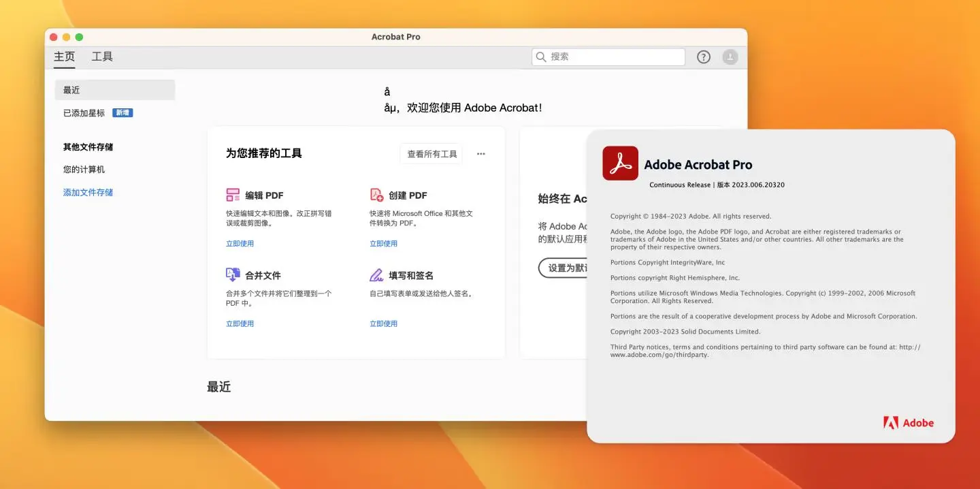Click 立即使用 under 编辑 PDF
The height and width of the screenshot is (489, 980).
240,244
